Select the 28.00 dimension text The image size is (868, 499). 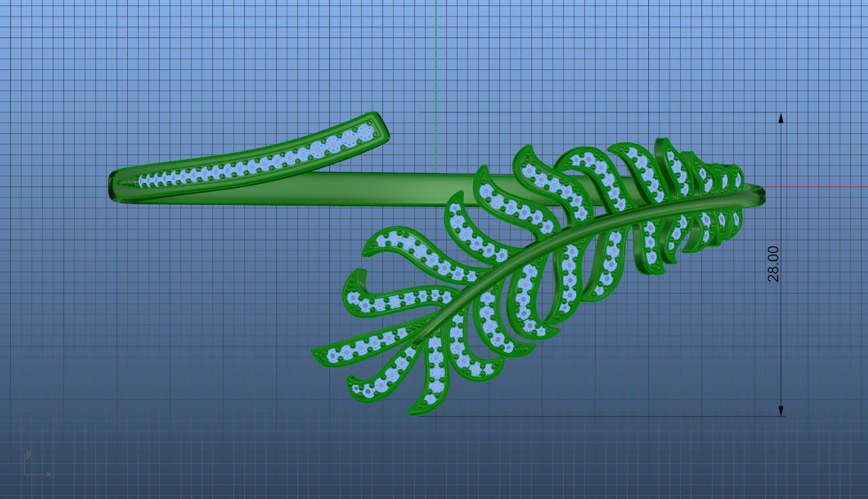(x=773, y=264)
